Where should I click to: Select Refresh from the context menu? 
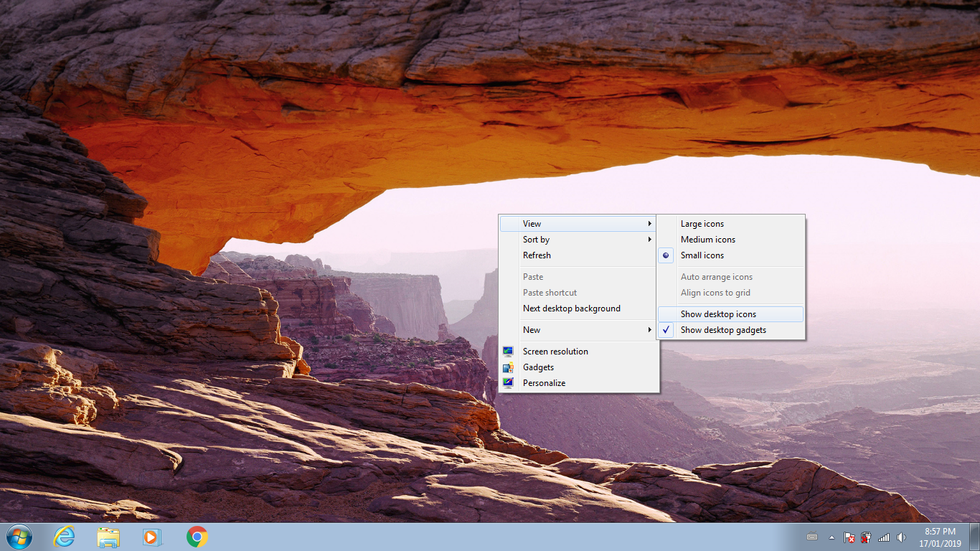[x=537, y=255]
